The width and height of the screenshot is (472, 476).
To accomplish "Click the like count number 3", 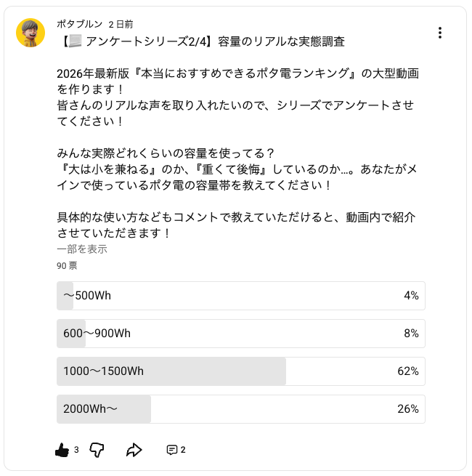I will coord(76,450).
